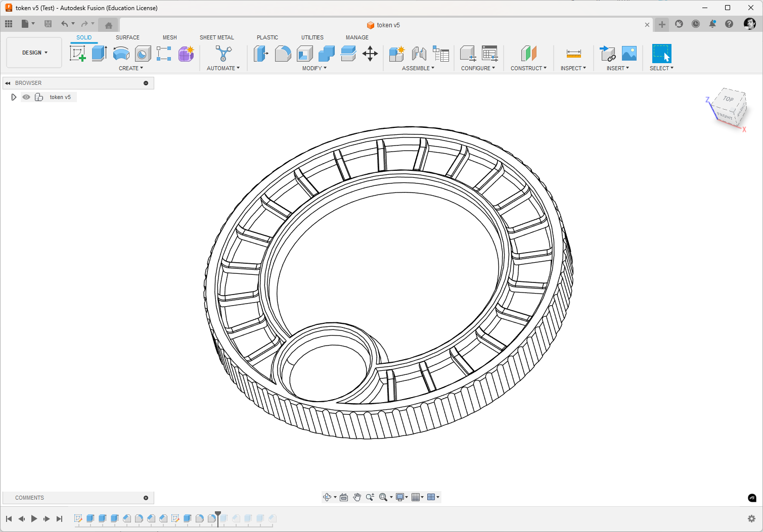763x532 pixels.
Task: Click the Measure tool icon
Action: (573, 54)
